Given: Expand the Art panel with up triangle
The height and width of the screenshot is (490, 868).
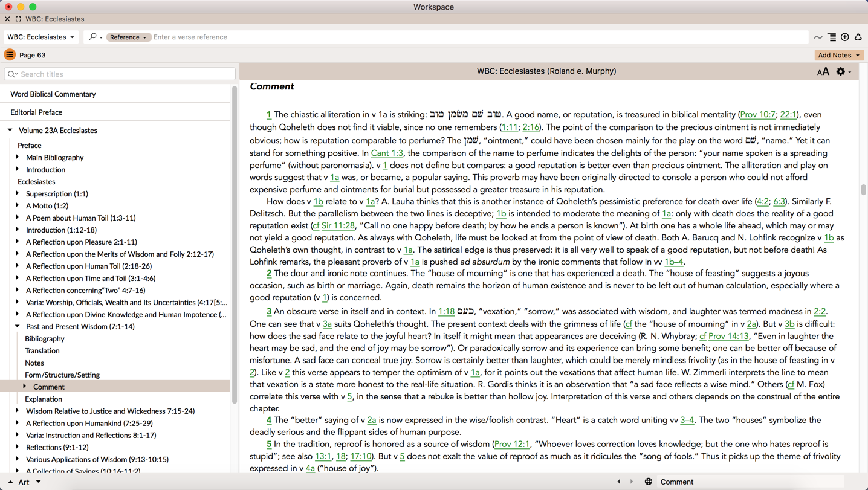Looking at the screenshot, I should 10,482.
